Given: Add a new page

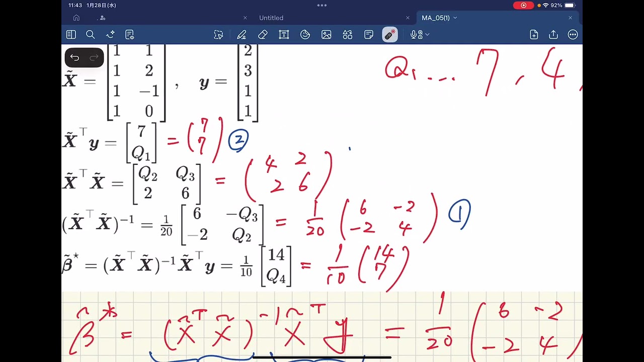Looking at the screenshot, I should click(534, 35).
